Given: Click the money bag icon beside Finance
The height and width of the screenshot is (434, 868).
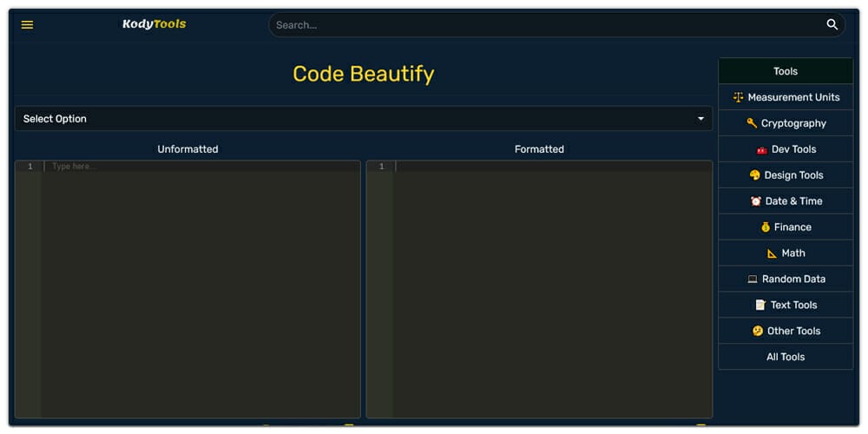Looking at the screenshot, I should (x=765, y=227).
